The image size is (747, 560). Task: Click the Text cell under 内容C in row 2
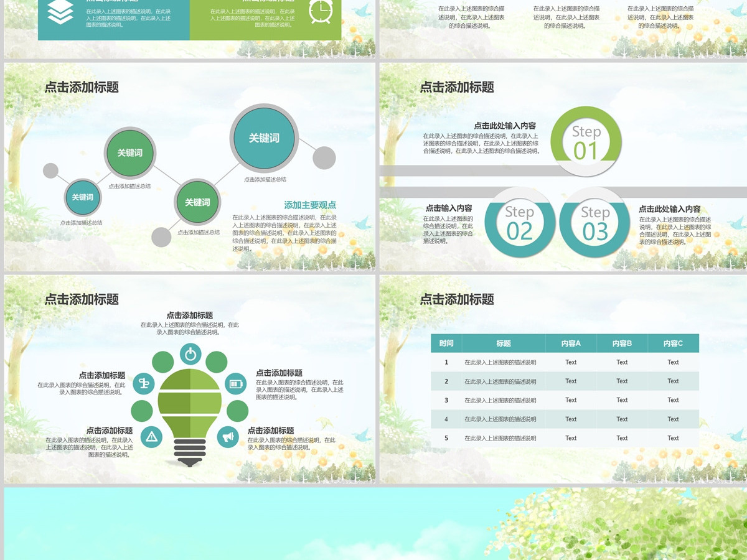(674, 381)
